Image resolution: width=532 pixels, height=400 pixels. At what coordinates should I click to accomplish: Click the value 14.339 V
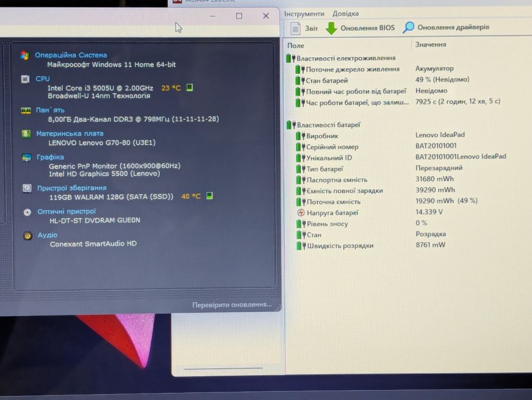429,212
